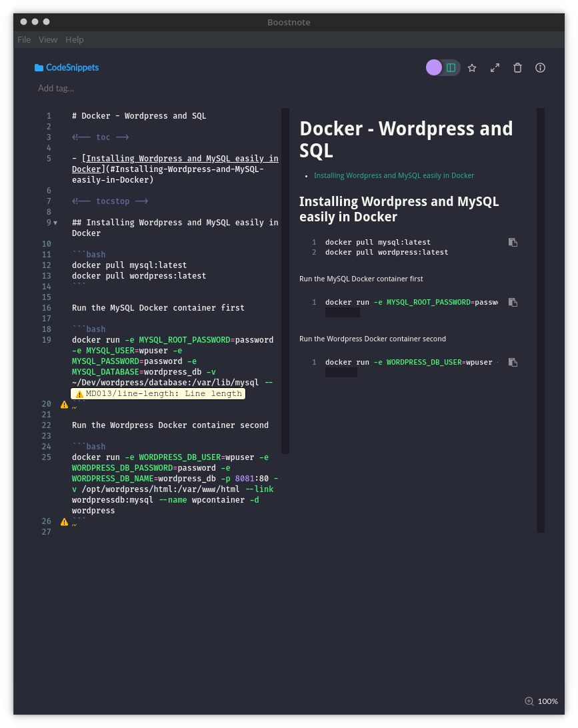The image size is (578, 728).
Task: Click WORDPRESS_DB_PASSWORD in the editor code
Action: tap(122, 469)
